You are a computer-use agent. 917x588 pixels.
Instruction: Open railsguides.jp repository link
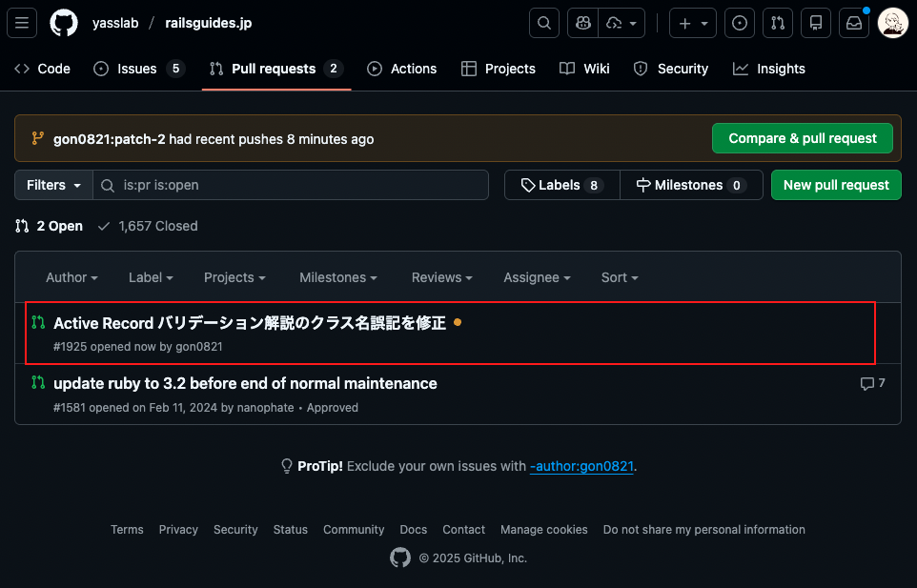tap(208, 23)
